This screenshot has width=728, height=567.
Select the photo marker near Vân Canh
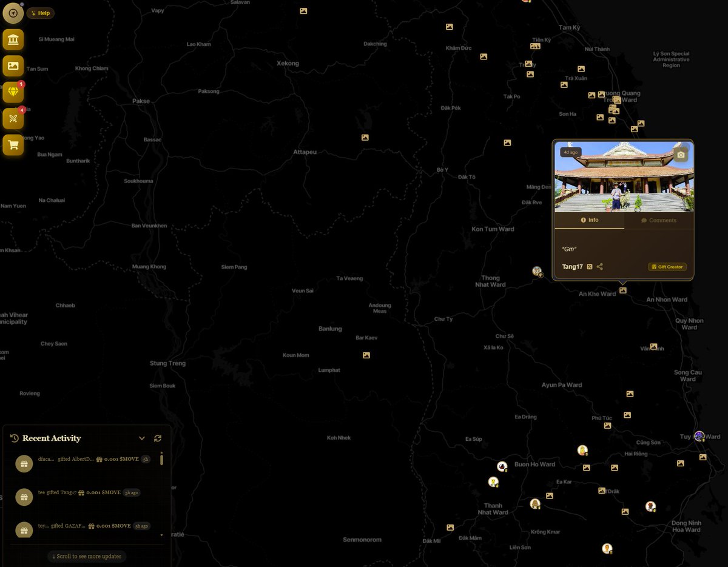tap(653, 347)
